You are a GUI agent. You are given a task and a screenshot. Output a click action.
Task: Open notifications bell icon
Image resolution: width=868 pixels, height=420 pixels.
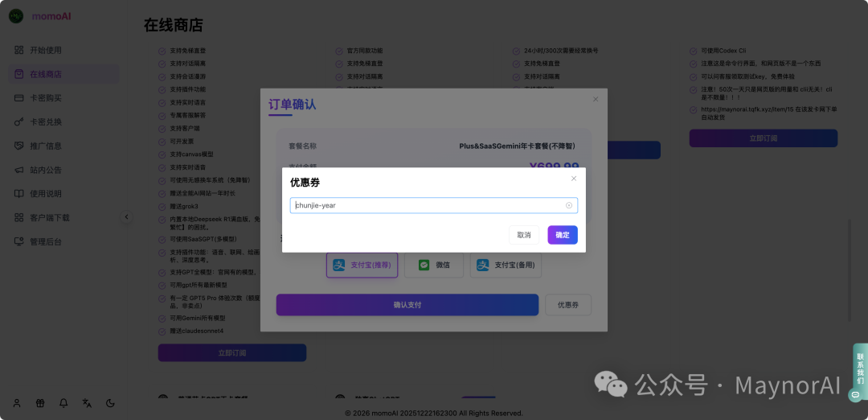coord(63,403)
